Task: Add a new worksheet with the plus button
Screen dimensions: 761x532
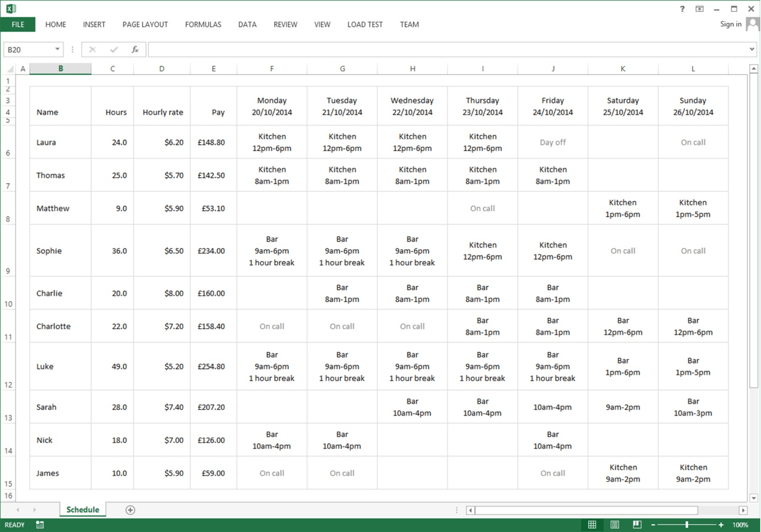Action: pyautogui.click(x=131, y=510)
